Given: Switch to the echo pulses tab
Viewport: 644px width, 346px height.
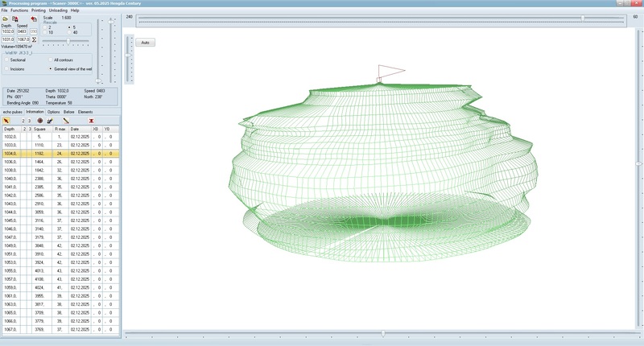Looking at the screenshot, I should [x=12, y=112].
